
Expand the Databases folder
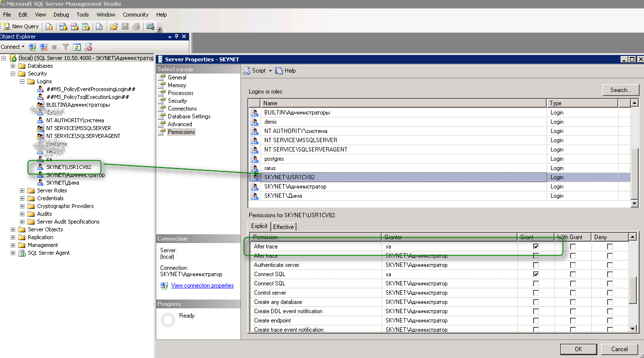coord(13,66)
